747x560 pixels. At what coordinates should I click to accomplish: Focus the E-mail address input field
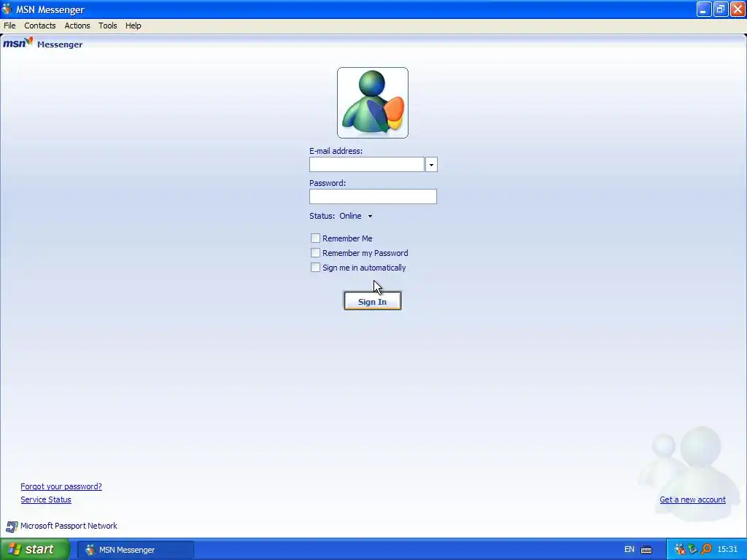click(x=367, y=165)
